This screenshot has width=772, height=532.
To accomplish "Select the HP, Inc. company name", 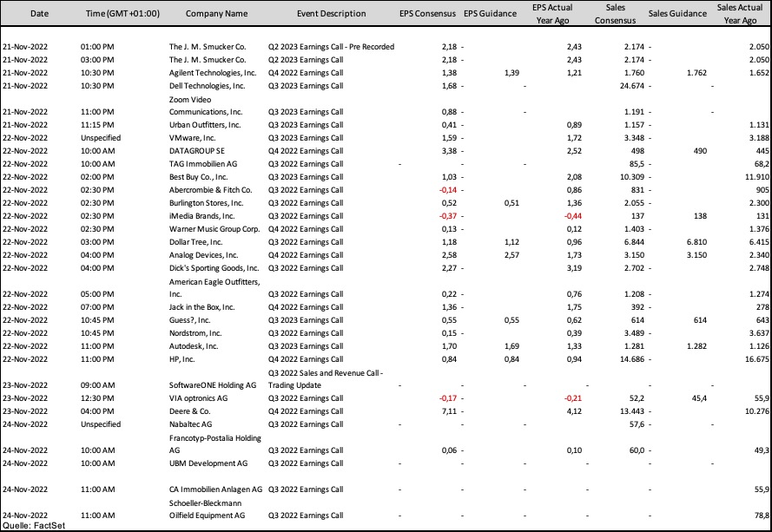I will 182,360.
